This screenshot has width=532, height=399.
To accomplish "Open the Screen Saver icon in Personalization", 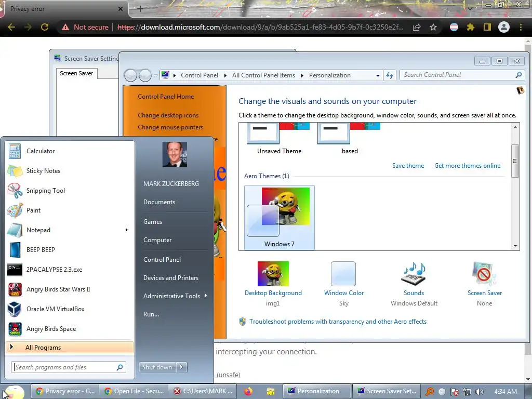I will click(484, 274).
